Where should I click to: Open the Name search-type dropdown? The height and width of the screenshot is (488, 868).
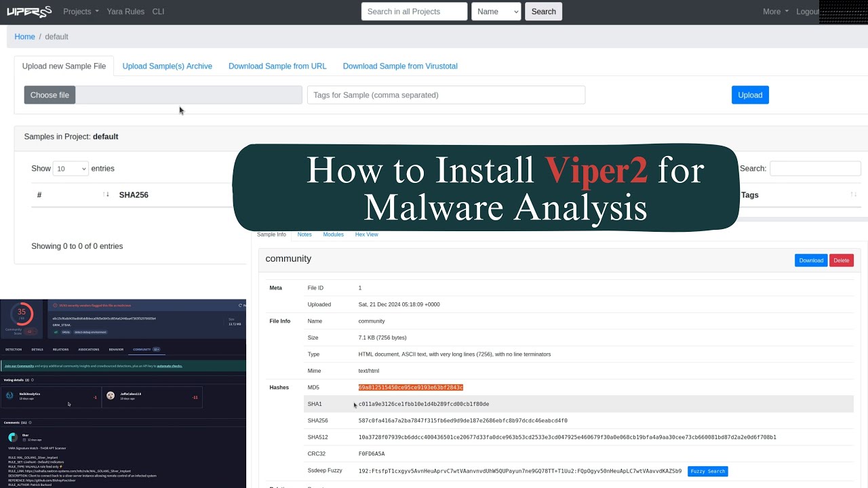tap(496, 12)
